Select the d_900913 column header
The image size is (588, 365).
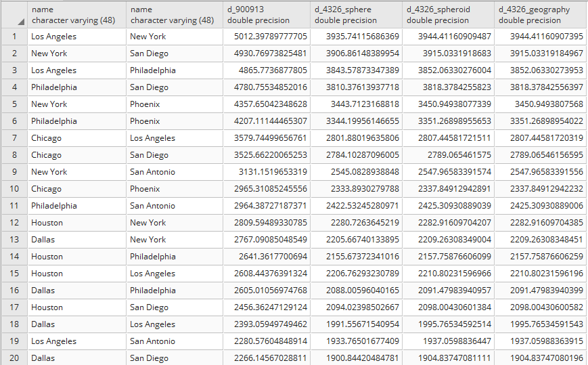(x=266, y=14)
